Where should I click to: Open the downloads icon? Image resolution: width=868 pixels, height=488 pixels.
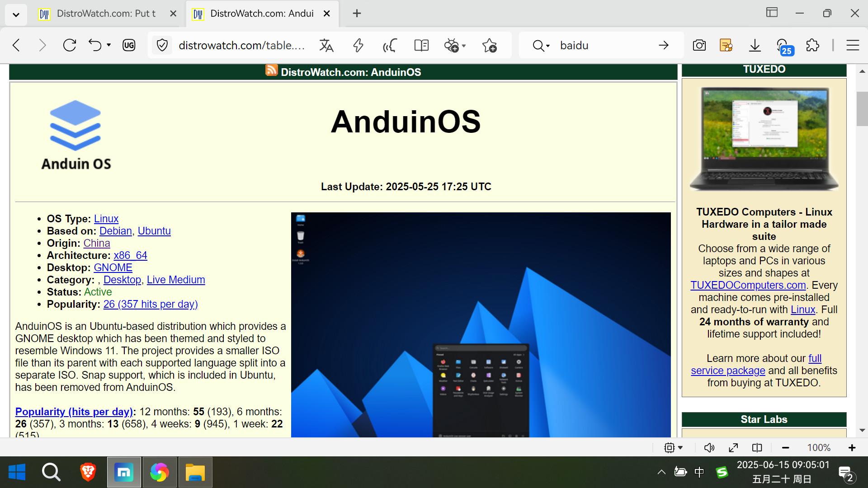(755, 45)
